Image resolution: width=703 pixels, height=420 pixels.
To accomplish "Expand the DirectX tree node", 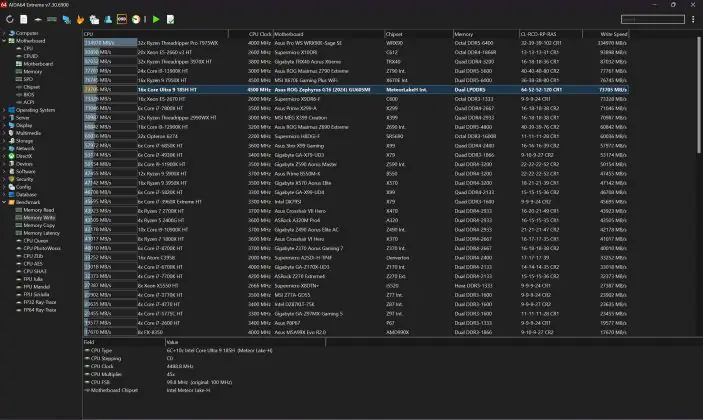I will 4,156.
